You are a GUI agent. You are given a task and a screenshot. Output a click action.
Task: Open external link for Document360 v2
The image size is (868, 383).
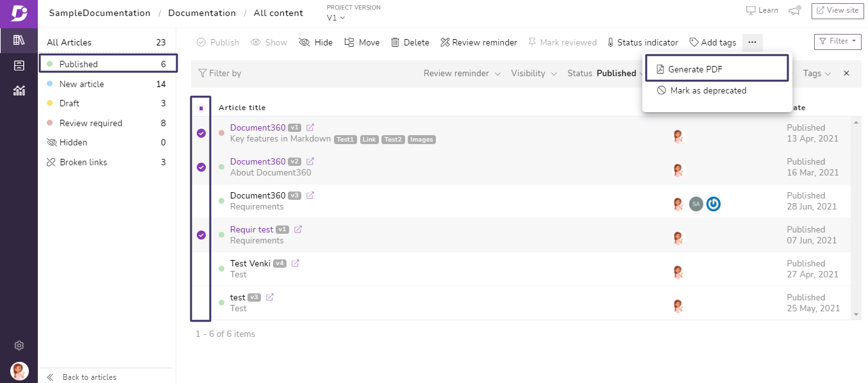[310, 161]
